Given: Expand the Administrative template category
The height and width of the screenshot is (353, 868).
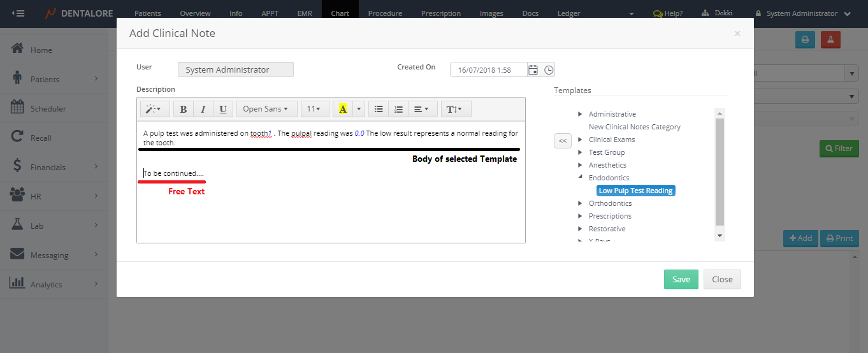Looking at the screenshot, I should coord(580,114).
